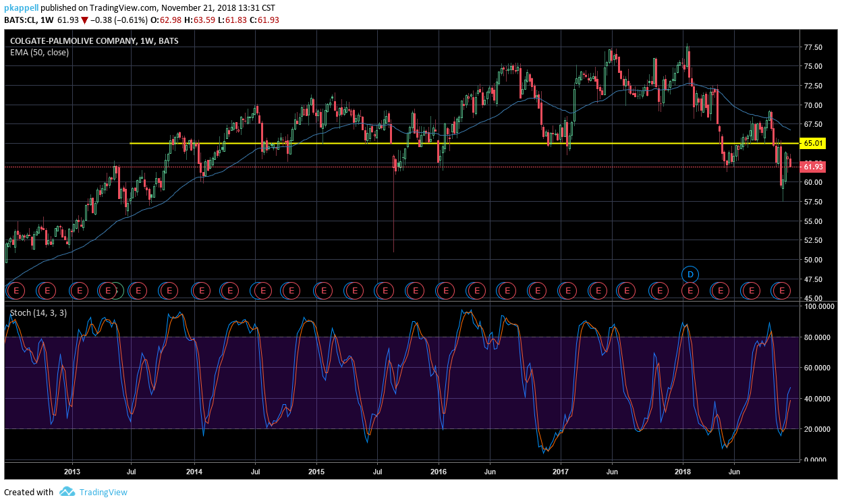Click the EMA (50, close) indicator label

coord(39,52)
